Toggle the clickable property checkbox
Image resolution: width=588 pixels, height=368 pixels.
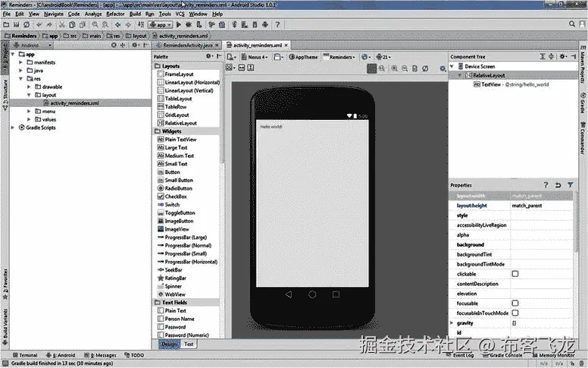pos(515,274)
